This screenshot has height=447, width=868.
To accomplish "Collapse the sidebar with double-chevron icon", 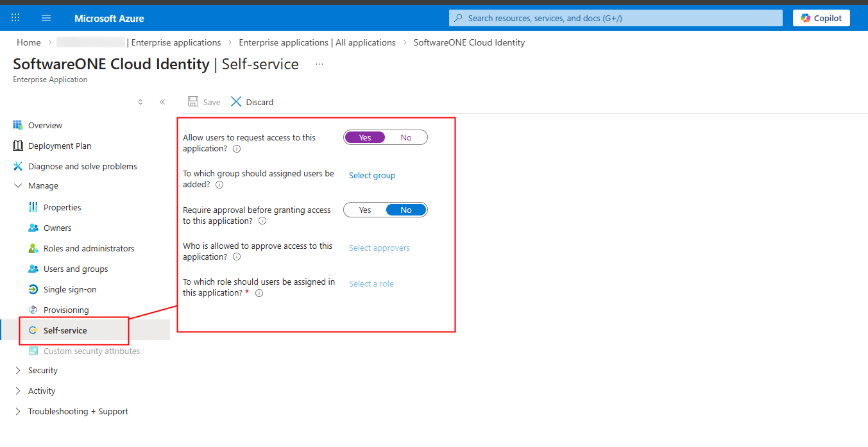I will tap(162, 102).
